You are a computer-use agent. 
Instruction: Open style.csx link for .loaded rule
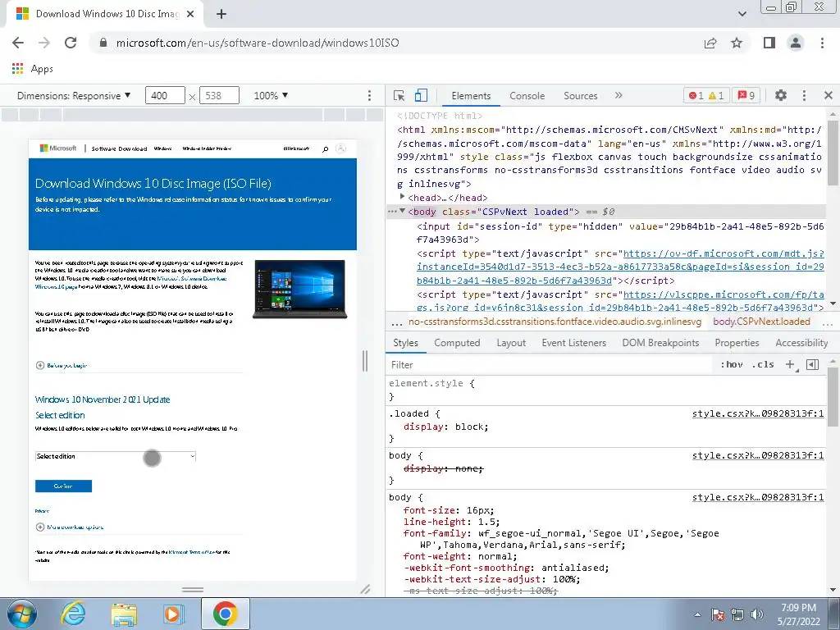pos(758,413)
